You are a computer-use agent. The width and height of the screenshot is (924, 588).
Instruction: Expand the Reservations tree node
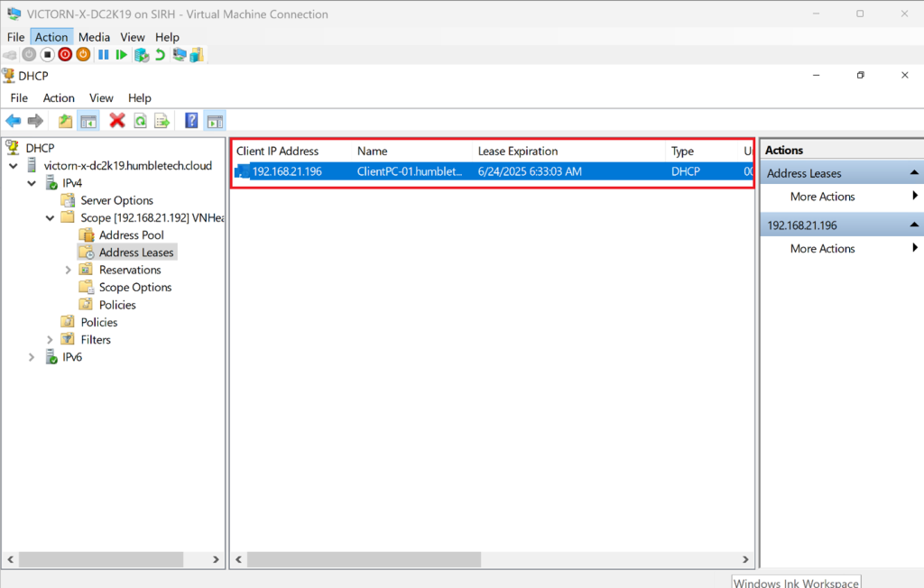click(x=68, y=270)
